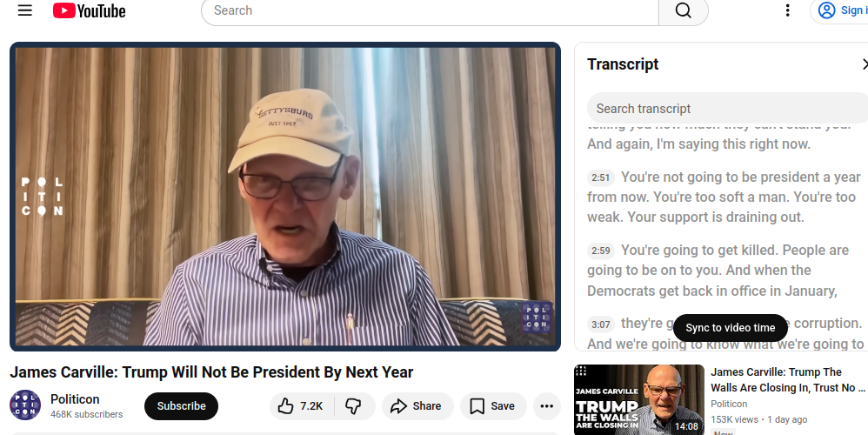Jump to transcript timestamp 3:07
The image size is (868, 435).
click(x=601, y=324)
